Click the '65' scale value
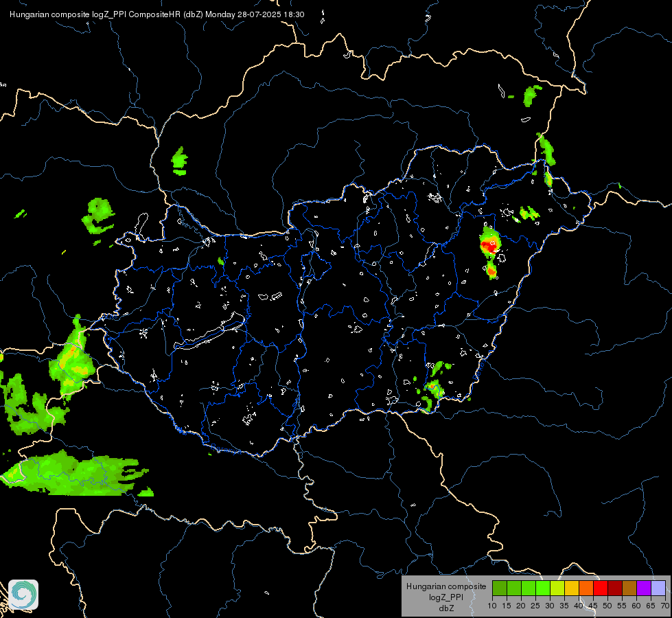 pyautogui.click(x=651, y=606)
